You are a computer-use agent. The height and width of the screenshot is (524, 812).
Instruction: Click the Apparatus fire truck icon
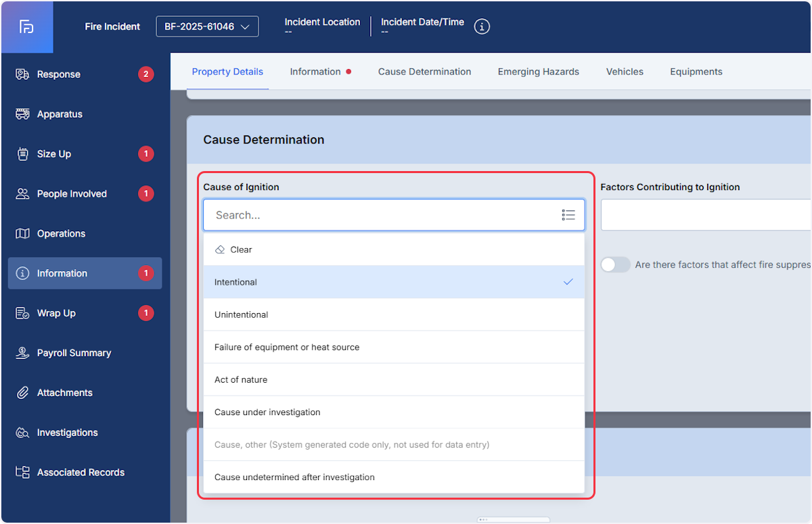22,114
